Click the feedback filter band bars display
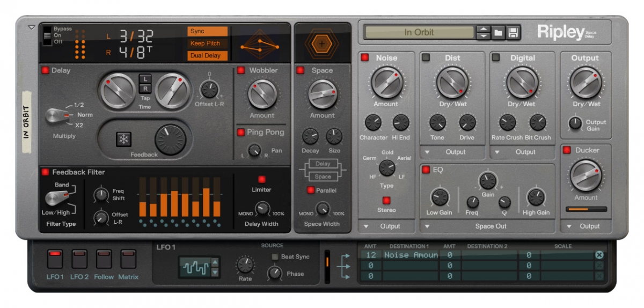This screenshot has height=308, width=644. (180, 198)
